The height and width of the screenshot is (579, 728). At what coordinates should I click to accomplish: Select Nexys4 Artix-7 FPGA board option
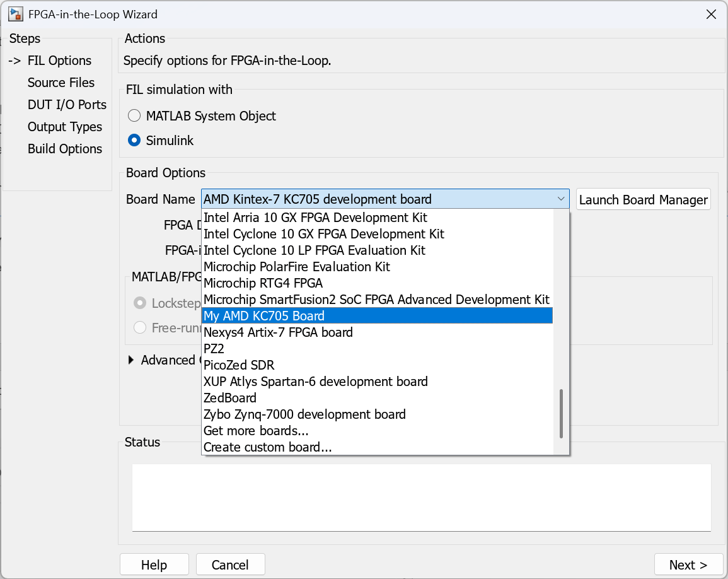(x=278, y=332)
